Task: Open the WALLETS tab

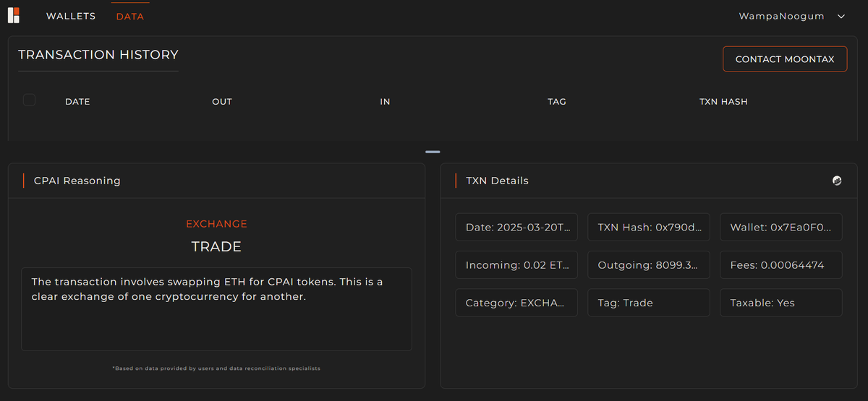Action: coord(71,16)
